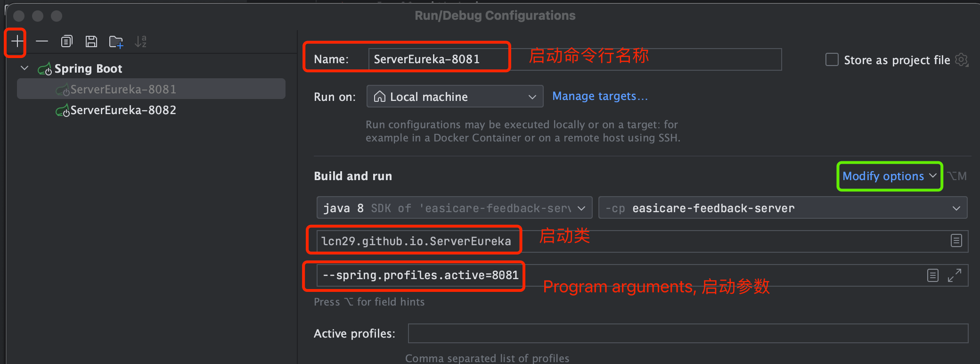Create a new configuration folder
The image size is (980, 364).
pos(116,42)
